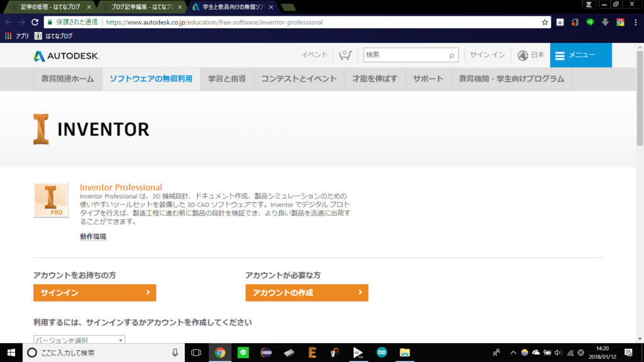Click the orange サインイン button

(94, 293)
